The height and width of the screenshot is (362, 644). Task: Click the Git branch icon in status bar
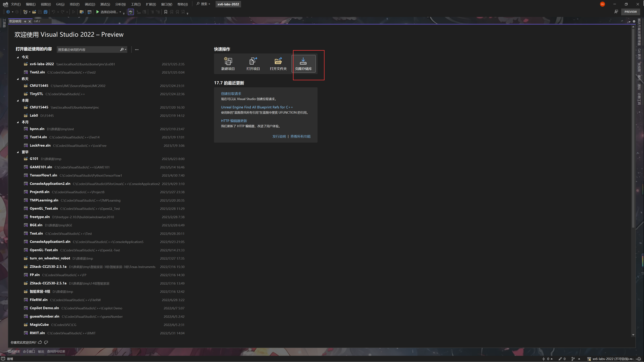click(x=573, y=359)
